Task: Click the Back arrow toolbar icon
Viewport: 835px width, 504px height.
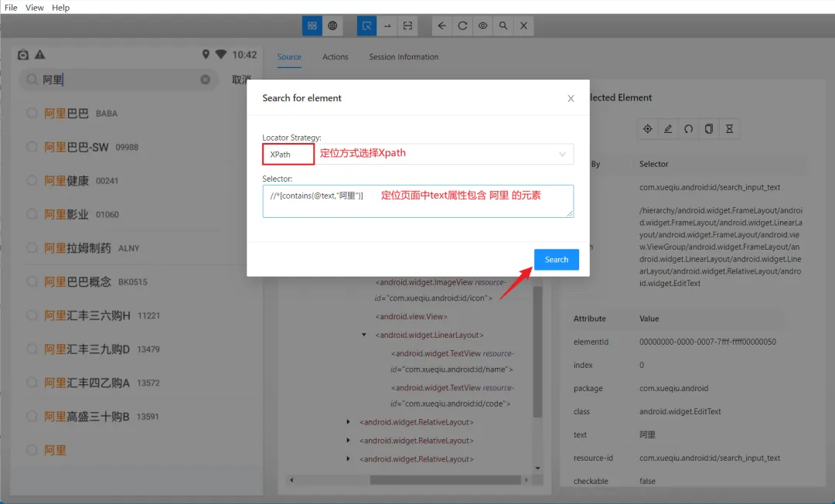Action: pyautogui.click(x=441, y=26)
